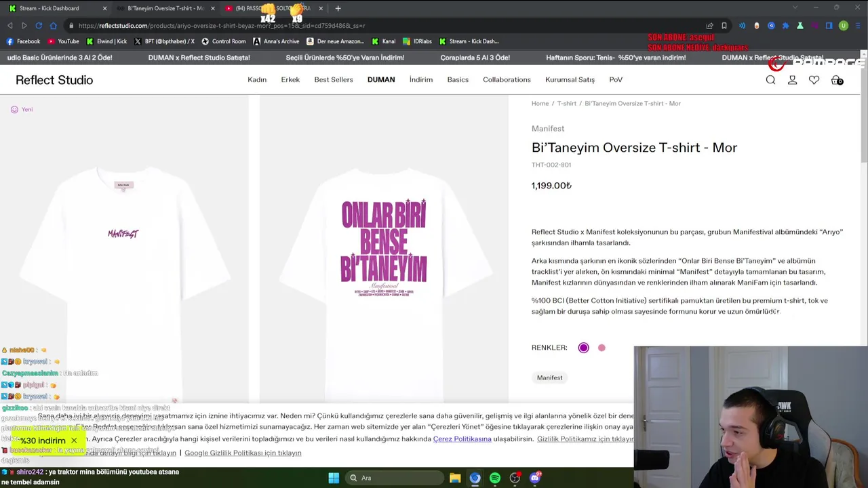The width and height of the screenshot is (868, 488).
Task: Click the browser forward arrow
Action: (24, 26)
